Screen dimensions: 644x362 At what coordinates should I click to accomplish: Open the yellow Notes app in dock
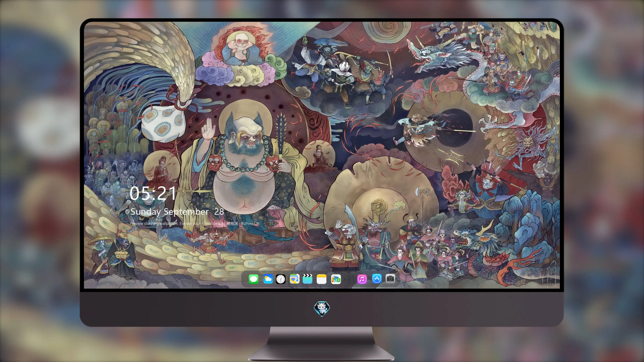(x=321, y=279)
